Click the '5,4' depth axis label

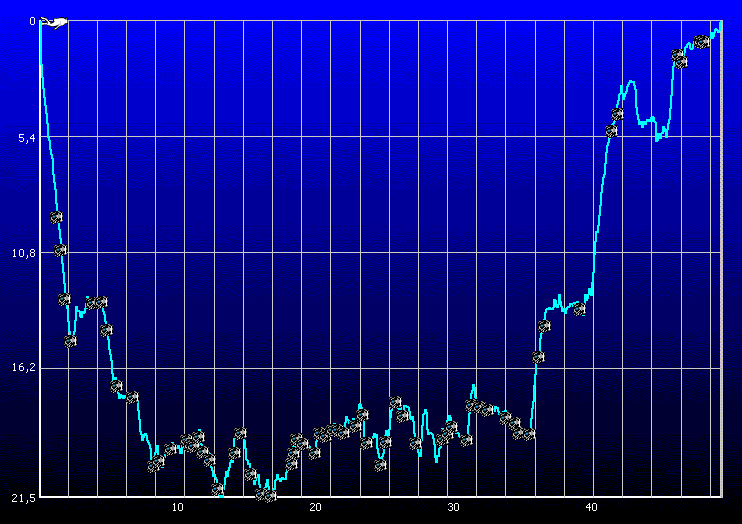click(26, 138)
